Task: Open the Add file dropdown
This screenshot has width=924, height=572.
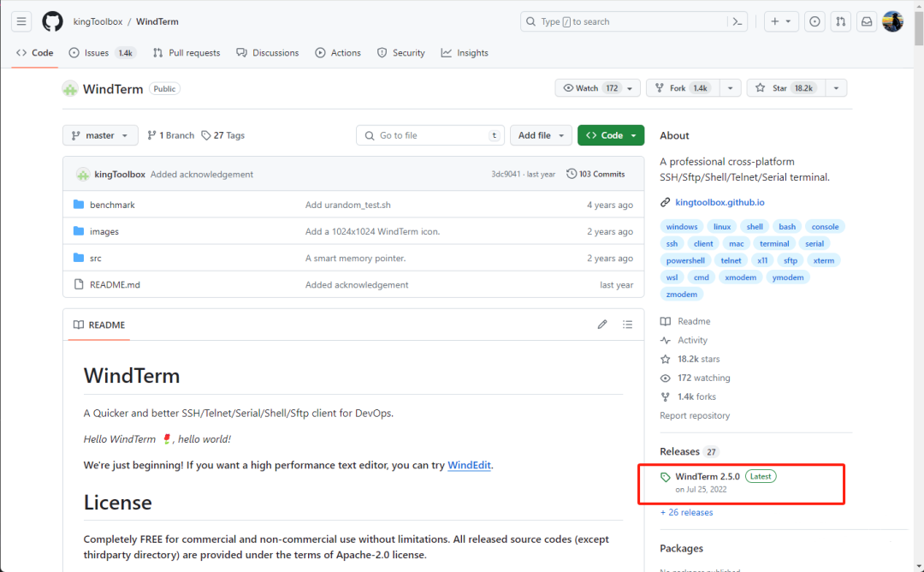Action: pyautogui.click(x=541, y=135)
